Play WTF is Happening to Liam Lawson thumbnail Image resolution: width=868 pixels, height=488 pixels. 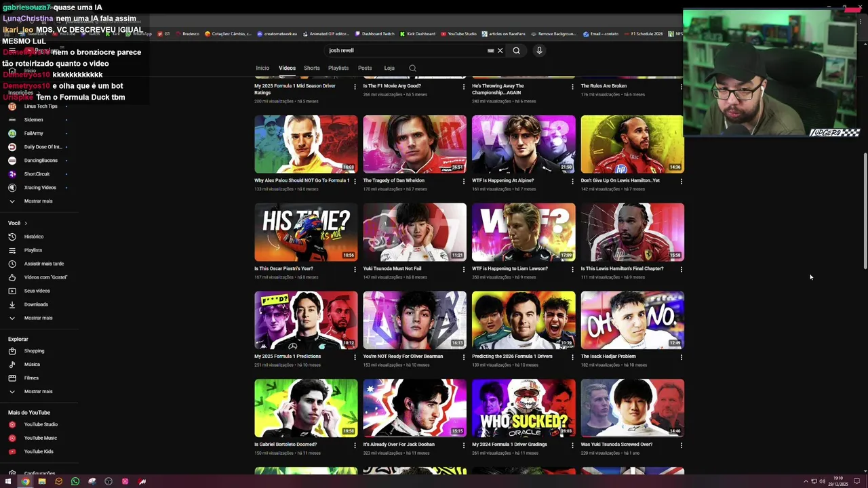(x=524, y=232)
